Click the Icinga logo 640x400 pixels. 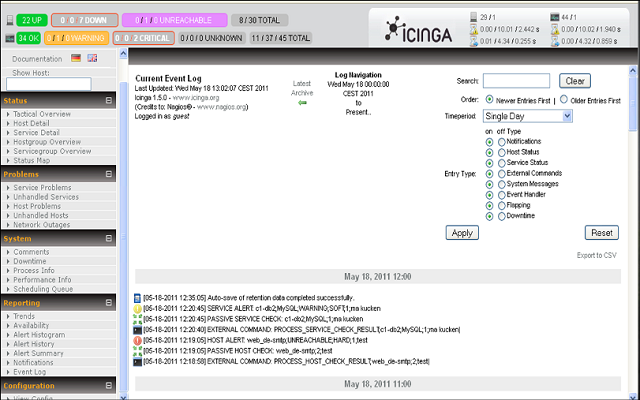click(418, 30)
